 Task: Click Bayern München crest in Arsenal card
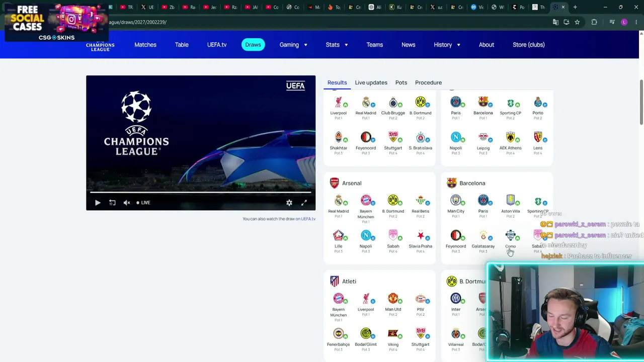coord(366,201)
